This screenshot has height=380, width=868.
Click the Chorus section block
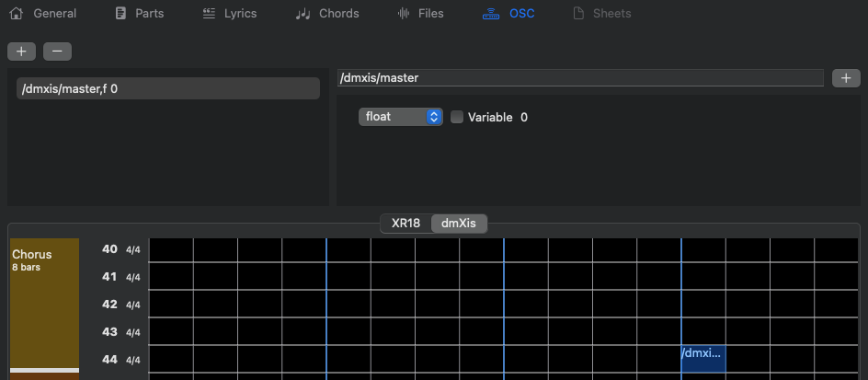pyautogui.click(x=44, y=304)
